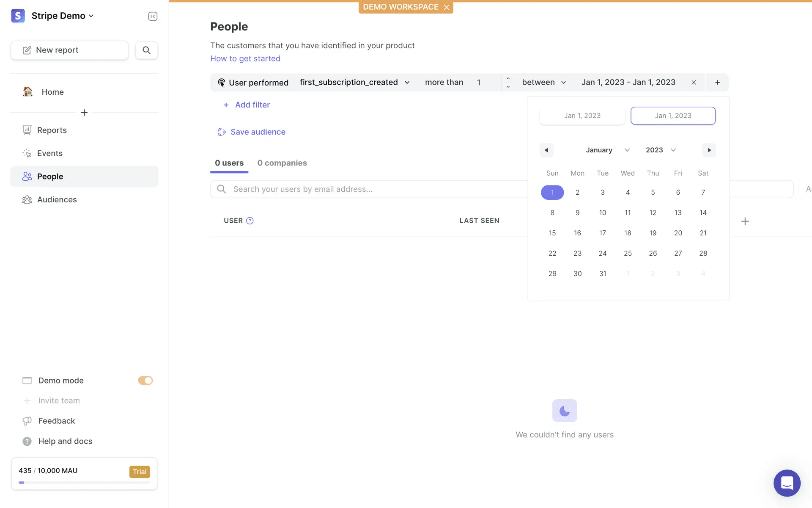Select January 15 in the calendar
The image size is (812, 508).
[552, 233]
